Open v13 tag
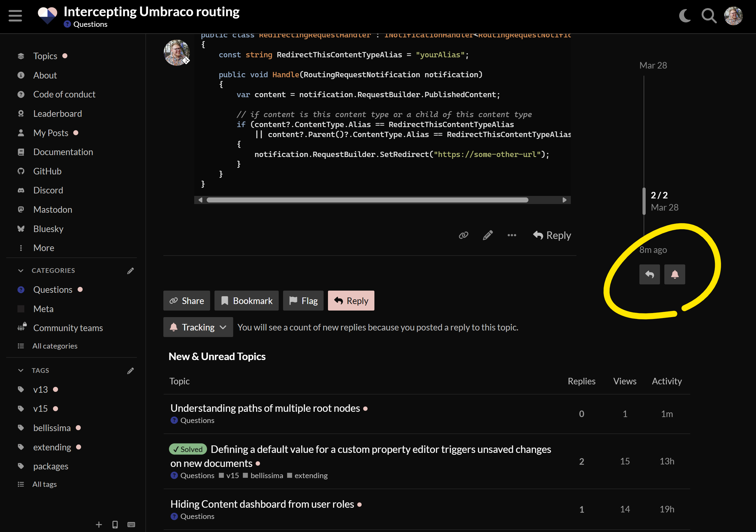 pyautogui.click(x=41, y=390)
